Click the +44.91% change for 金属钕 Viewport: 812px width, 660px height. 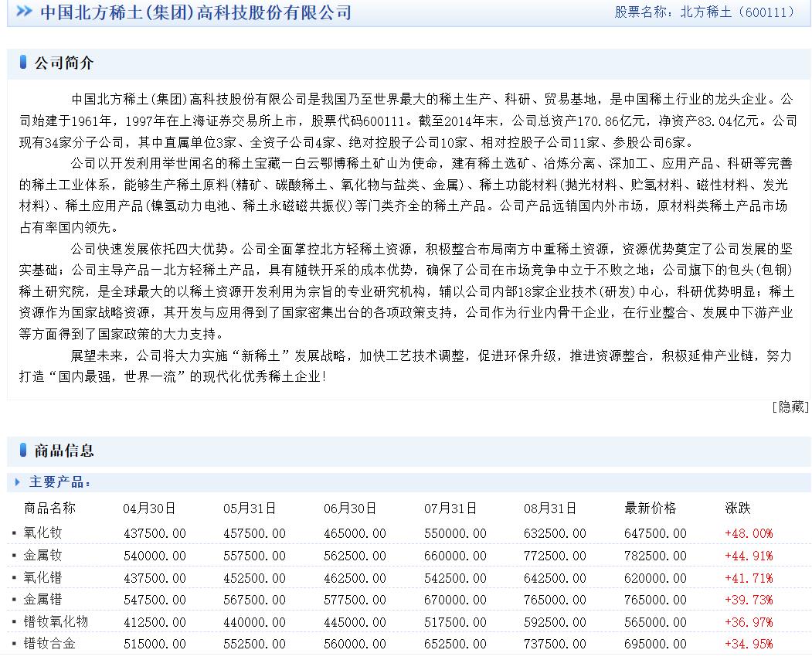pyautogui.click(x=749, y=556)
